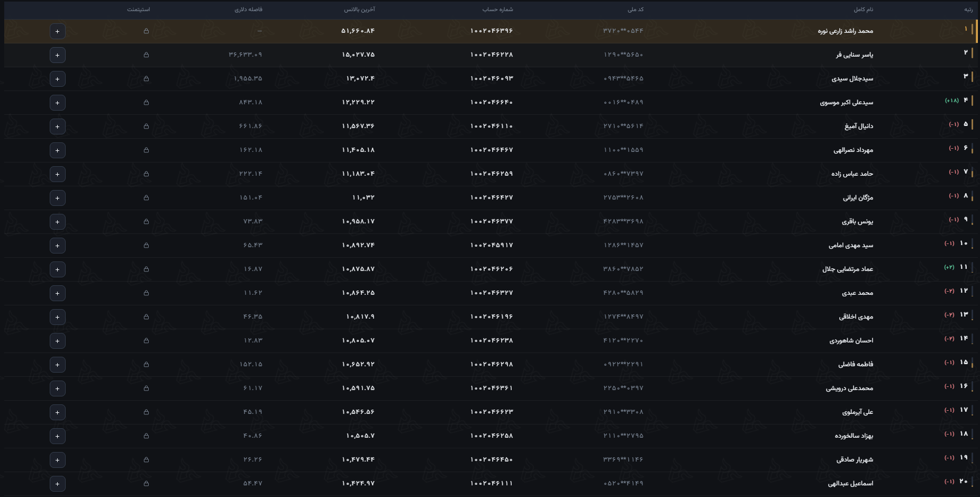Click the رتبه column header

pyautogui.click(x=968, y=10)
